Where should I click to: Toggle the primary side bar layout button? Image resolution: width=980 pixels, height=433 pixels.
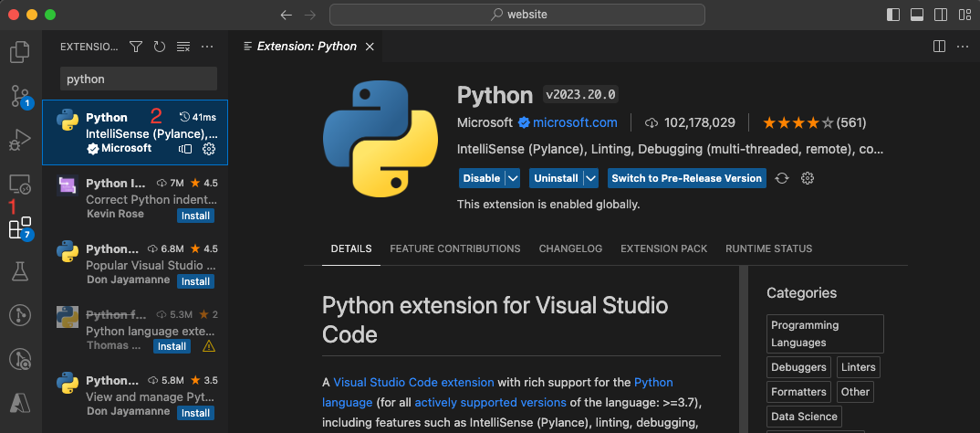(893, 15)
